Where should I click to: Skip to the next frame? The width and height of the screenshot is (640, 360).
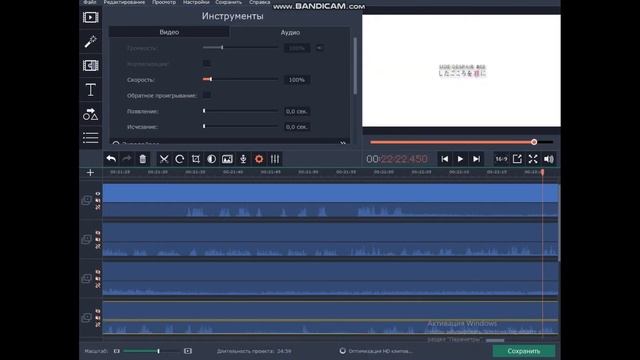(x=476, y=159)
